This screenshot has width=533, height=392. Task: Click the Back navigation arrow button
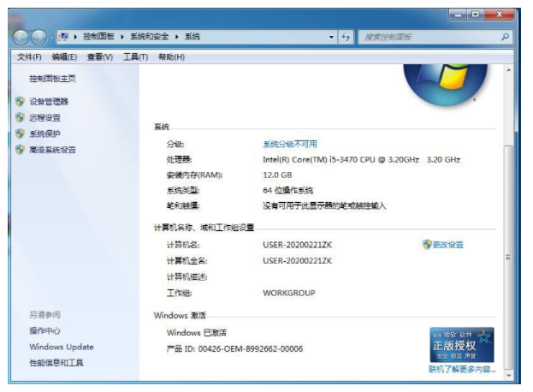coord(21,38)
